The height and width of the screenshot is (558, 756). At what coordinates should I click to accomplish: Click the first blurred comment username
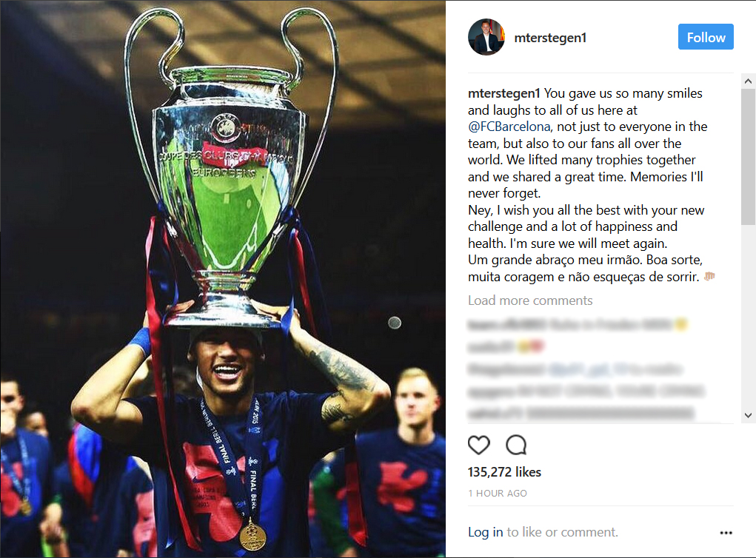[506, 326]
